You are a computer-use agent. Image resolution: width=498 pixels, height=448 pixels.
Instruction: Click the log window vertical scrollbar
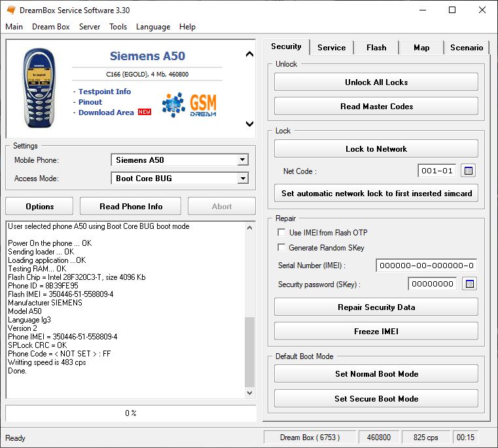pyautogui.click(x=249, y=351)
